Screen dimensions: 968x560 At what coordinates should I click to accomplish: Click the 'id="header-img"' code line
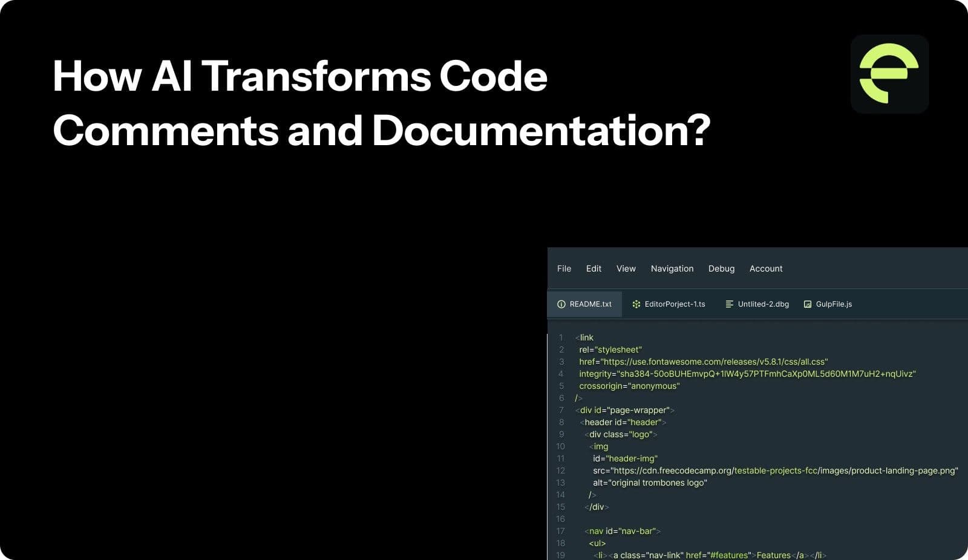coord(625,458)
